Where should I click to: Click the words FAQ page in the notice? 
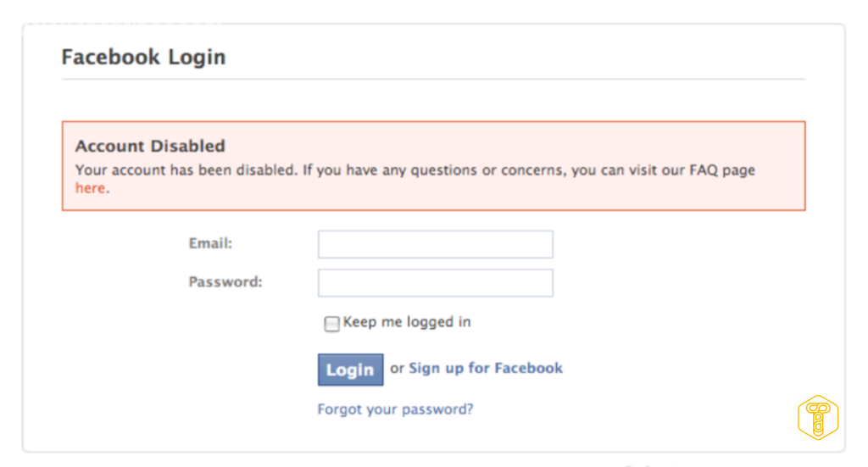point(722,170)
